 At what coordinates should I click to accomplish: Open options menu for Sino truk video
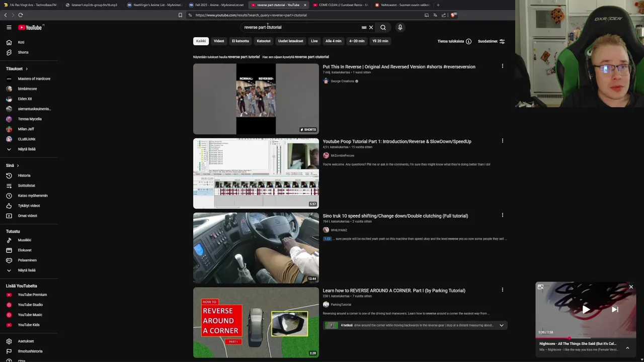click(502, 215)
